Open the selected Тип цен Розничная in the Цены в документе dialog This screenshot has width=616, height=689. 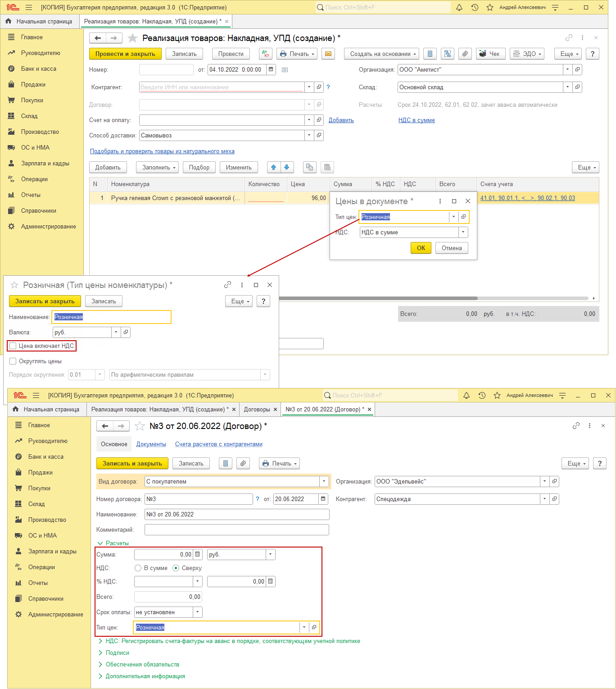pos(463,217)
